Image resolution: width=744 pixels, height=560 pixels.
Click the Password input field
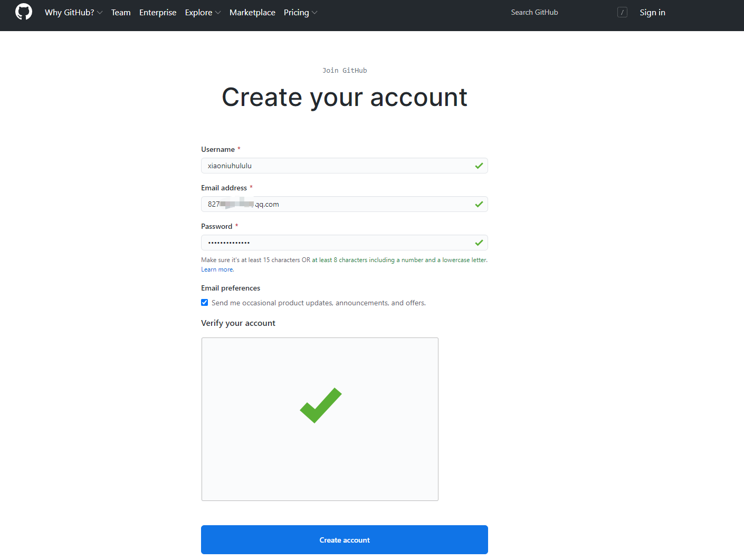point(345,243)
